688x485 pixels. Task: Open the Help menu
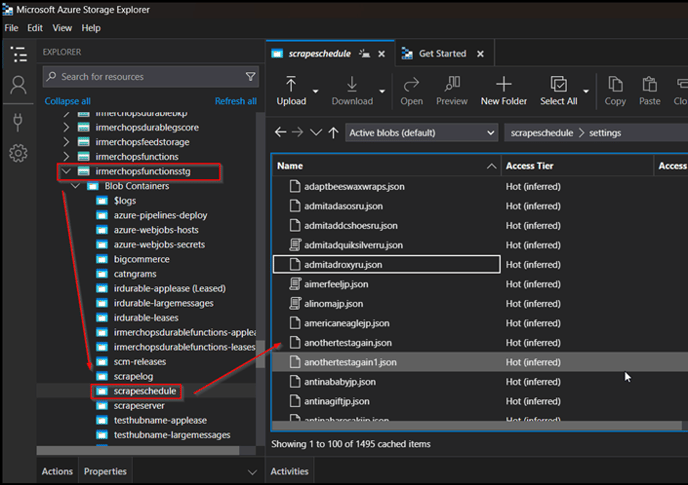[x=91, y=28]
